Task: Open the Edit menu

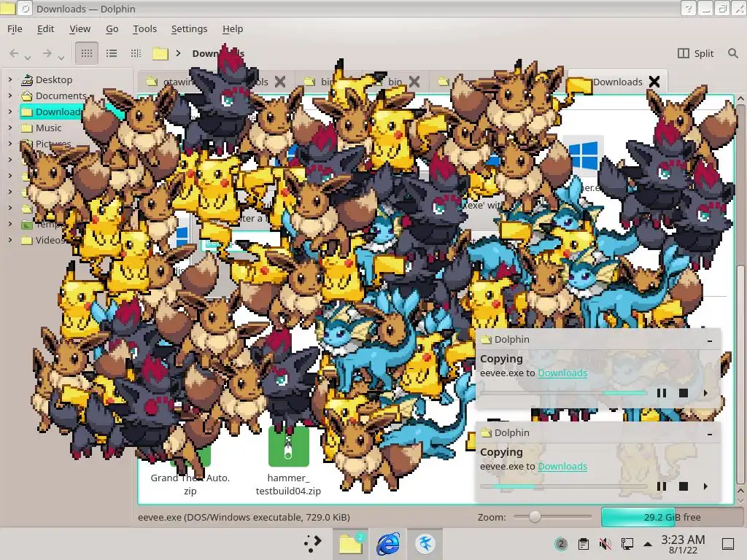Action: pyautogui.click(x=46, y=28)
